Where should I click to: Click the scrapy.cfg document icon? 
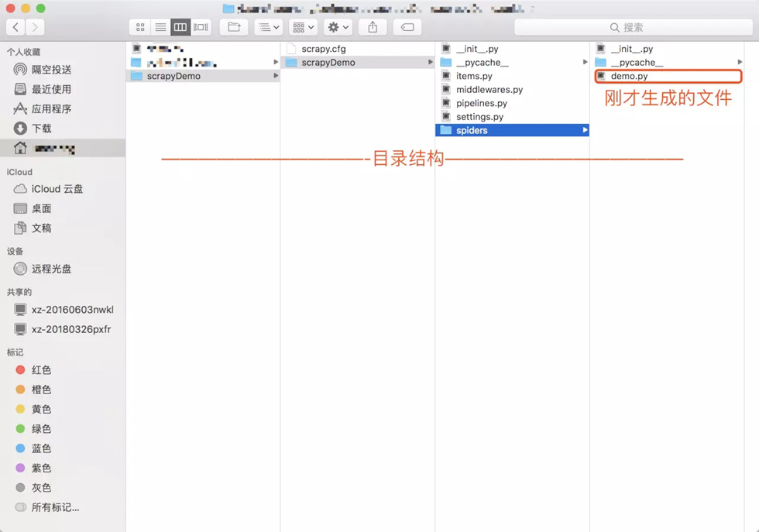pos(291,49)
